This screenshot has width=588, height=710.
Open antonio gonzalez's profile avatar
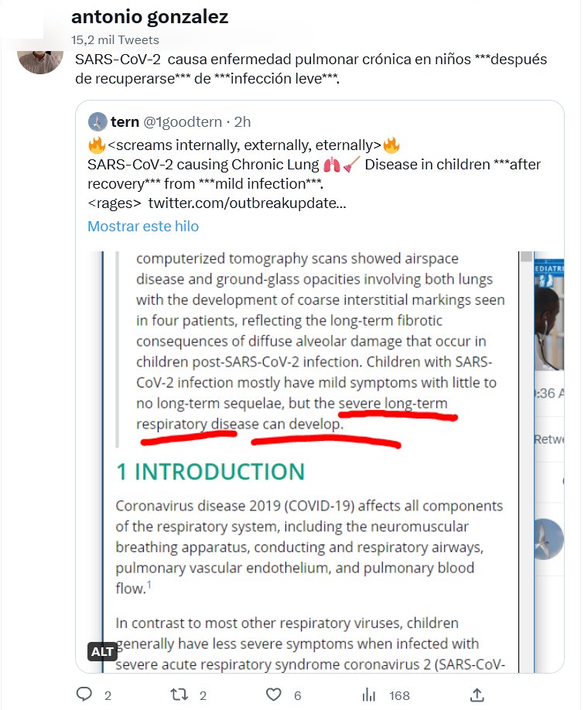pyautogui.click(x=40, y=53)
